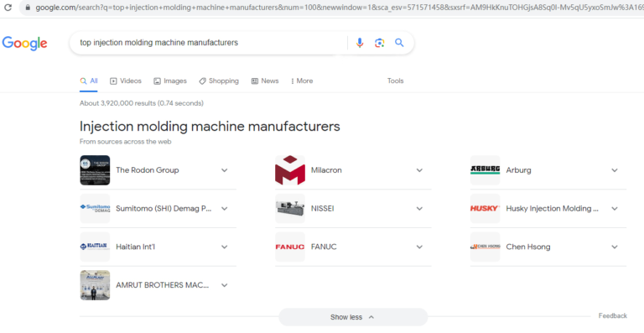The width and height of the screenshot is (644, 333).
Task: Click the red FANUC logo
Action: [290, 247]
